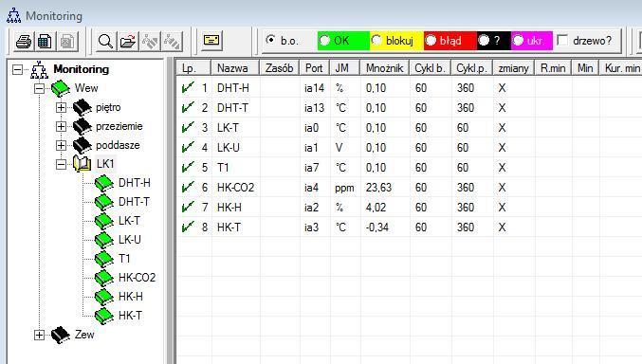
Task: Open the calculator toolbar icon
Action: pyautogui.click(x=45, y=42)
